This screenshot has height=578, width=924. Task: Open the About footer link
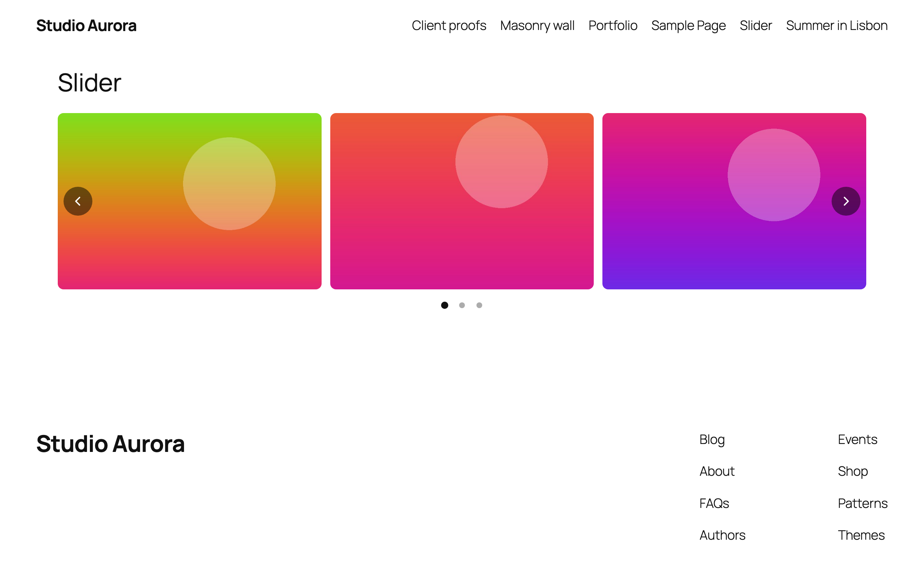click(717, 471)
